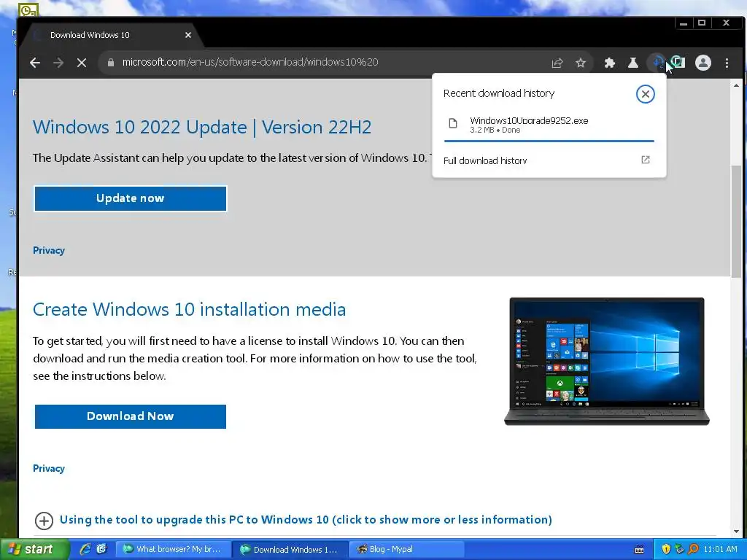Viewport: 747px width, 560px height.
Task: Click the Windows 10 laptop image
Action: tap(606, 361)
